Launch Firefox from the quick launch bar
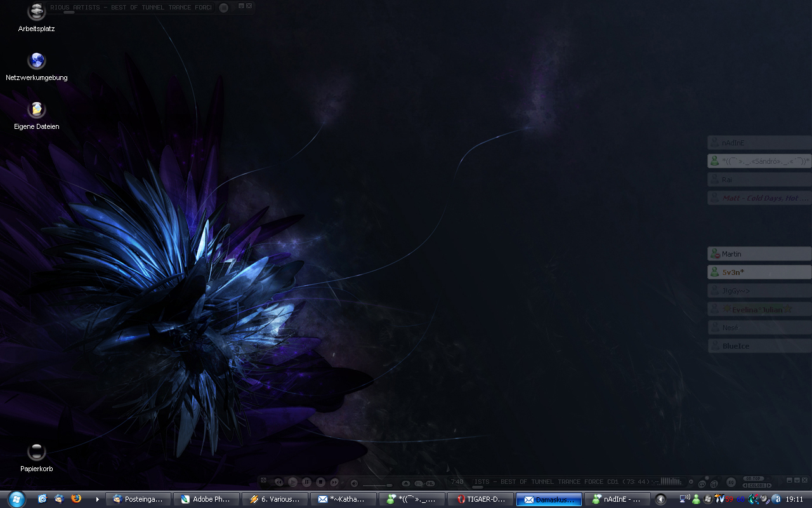The image size is (812, 508). [x=76, y=499]
